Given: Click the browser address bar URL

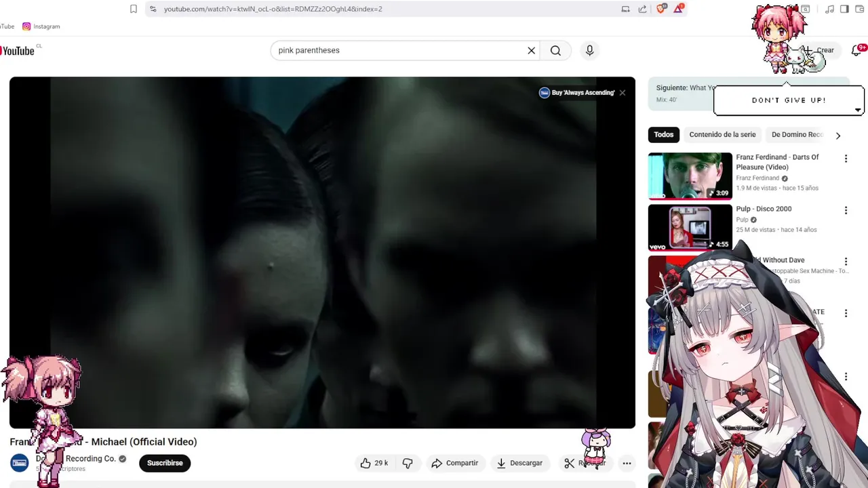Looking at the screenshot, I should pyautogui.click(x=273, y=9).
